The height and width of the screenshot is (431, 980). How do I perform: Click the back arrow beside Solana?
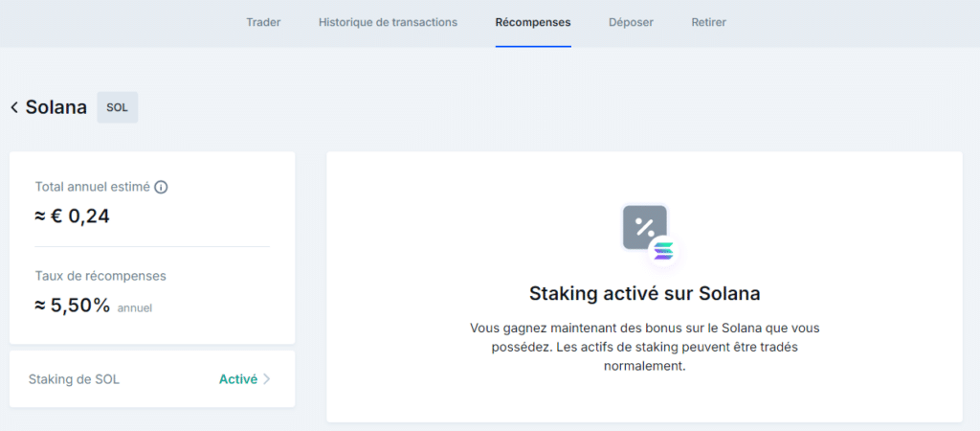[x=14, y=107]
